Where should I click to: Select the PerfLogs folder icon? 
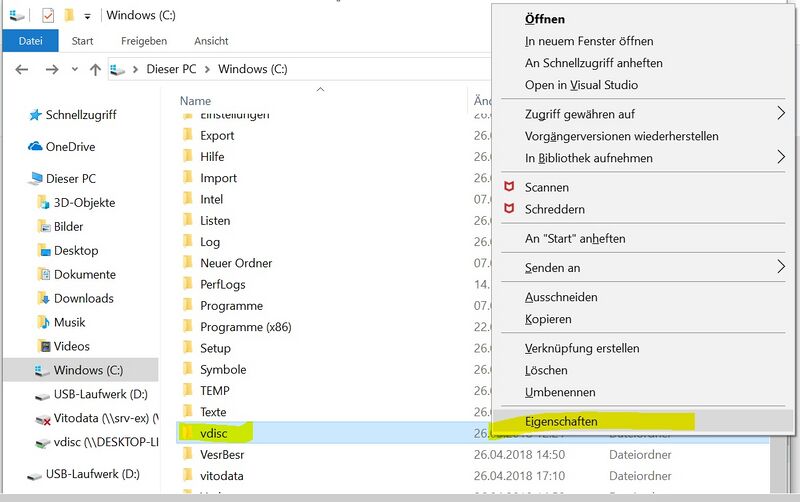click(x=187, y=284)
